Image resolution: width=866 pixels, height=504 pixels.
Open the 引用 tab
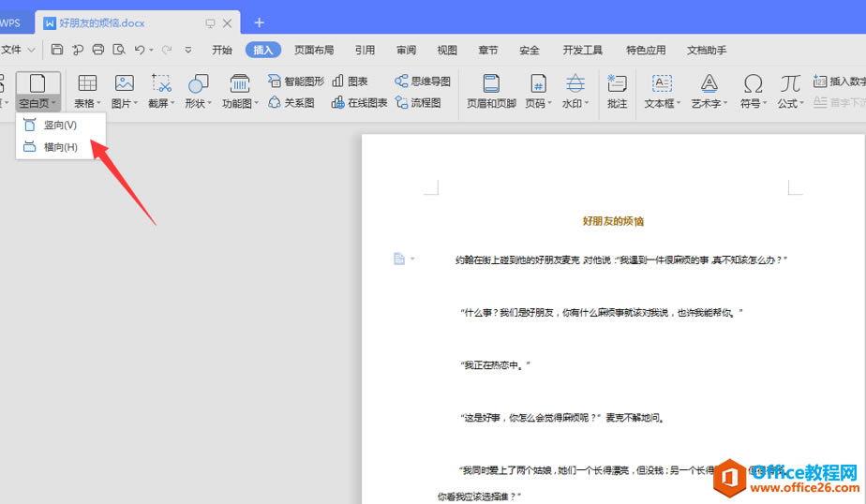[366, 51]
